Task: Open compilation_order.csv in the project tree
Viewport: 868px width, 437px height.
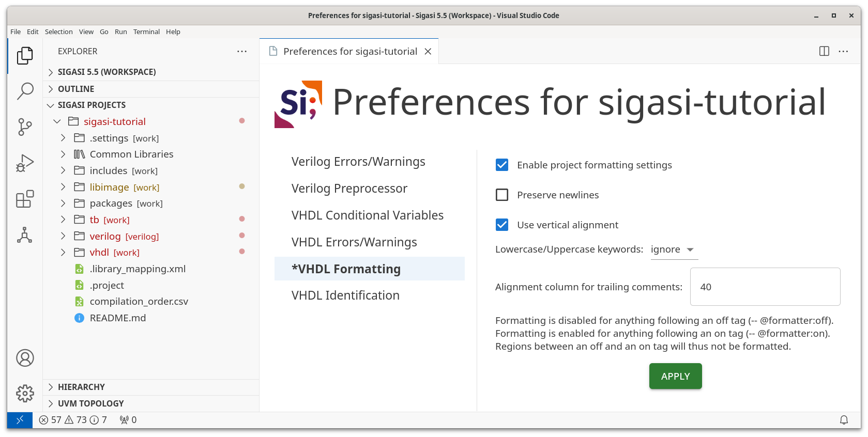Action: 139,302
